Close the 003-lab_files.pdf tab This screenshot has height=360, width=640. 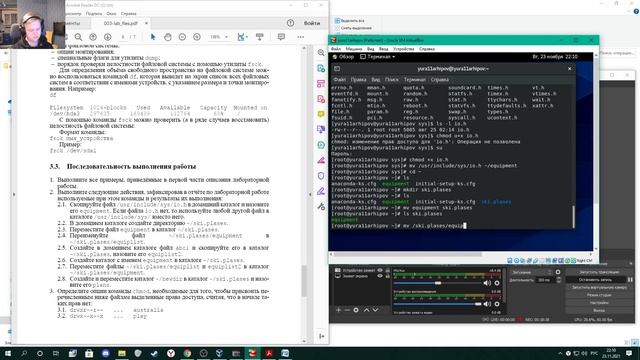pyautogui.click(x=147, y=23)
